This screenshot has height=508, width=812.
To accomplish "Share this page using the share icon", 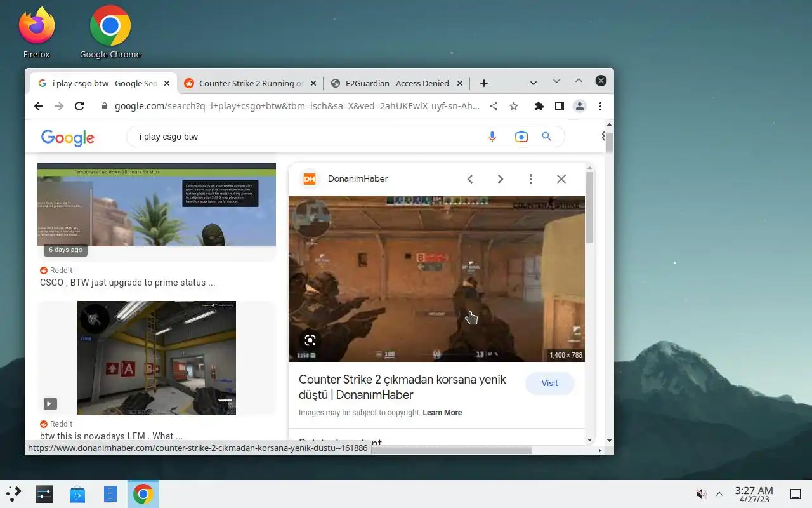I will 494,106.
